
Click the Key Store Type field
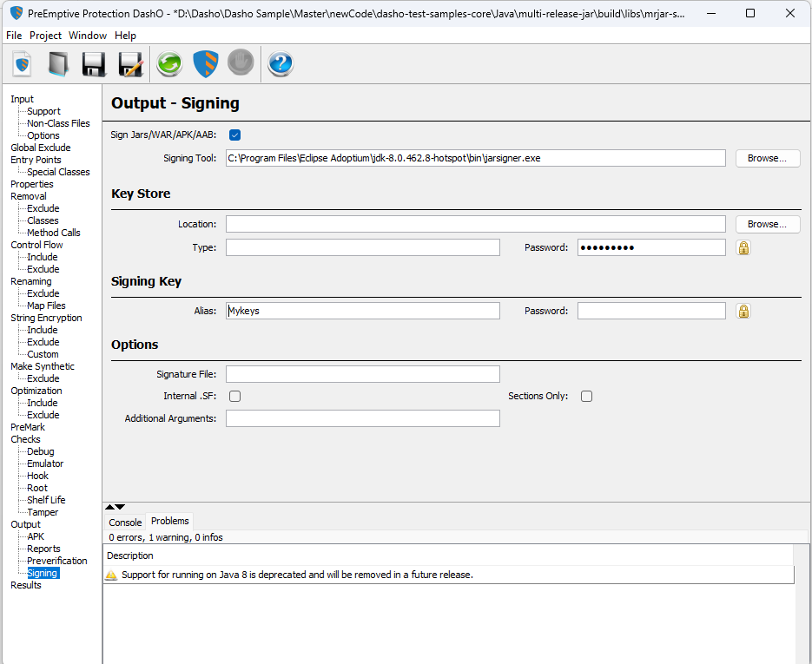point(362,247)
